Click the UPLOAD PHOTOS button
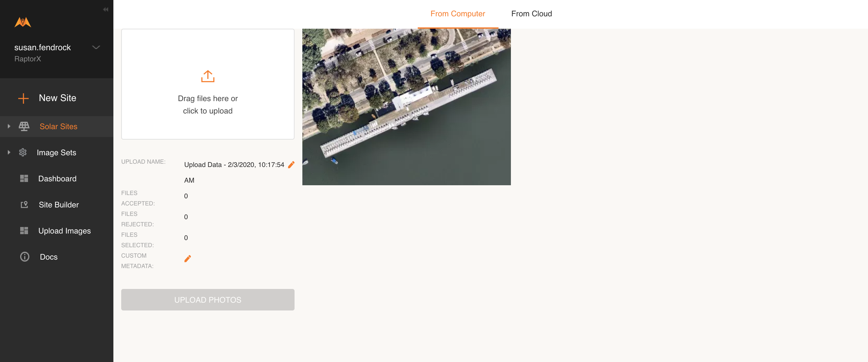 (x=208, y=300)
